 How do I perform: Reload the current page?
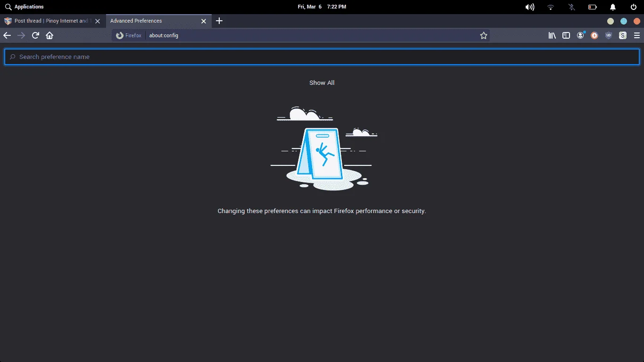click(x=35, y=35)
